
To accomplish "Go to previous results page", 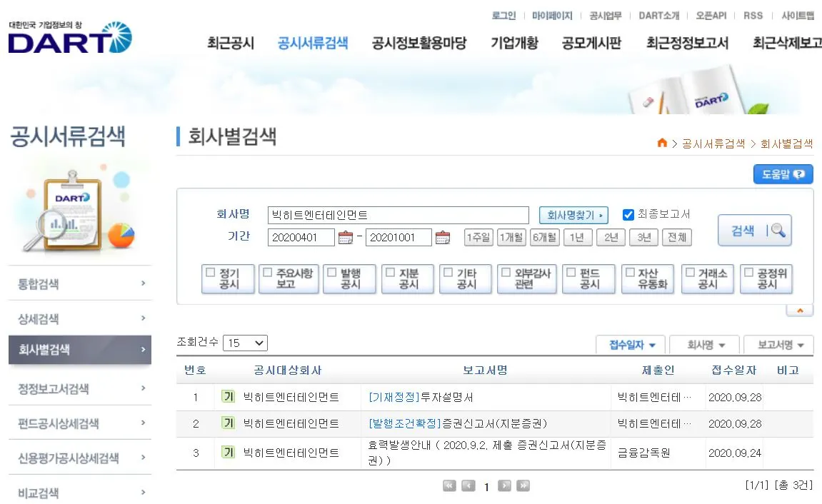I will [x=468, y=486].
